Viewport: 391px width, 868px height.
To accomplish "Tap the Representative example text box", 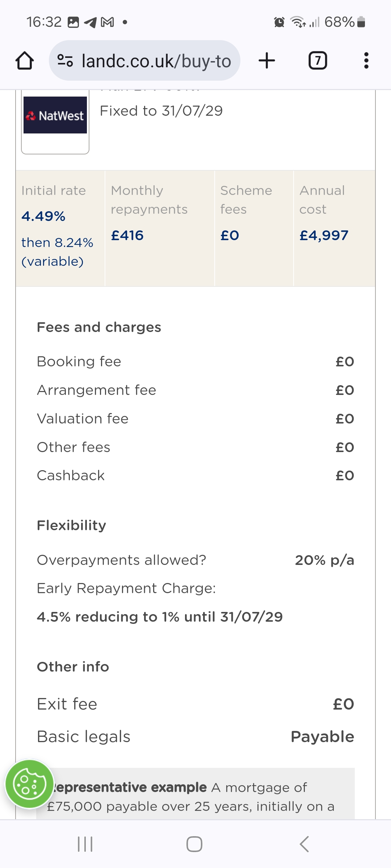I will pyautogui.click(x=195, y=794).
